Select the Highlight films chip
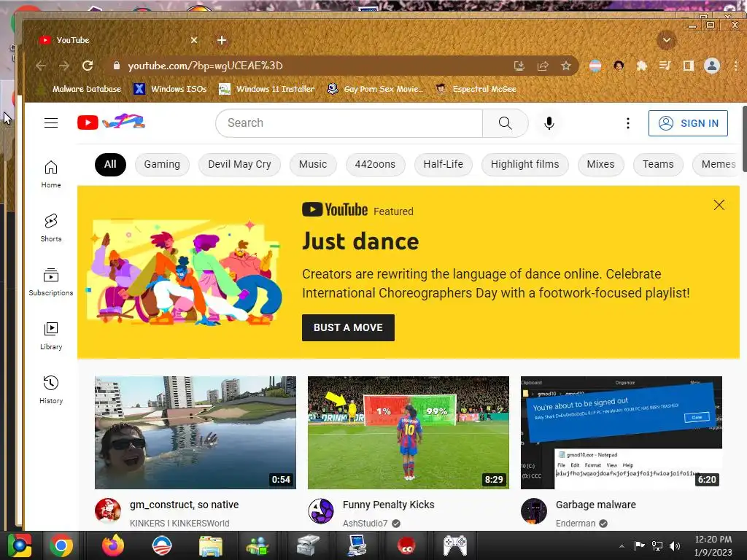Image resolution: width=747 pixels, height=560 pixels. (x=525, y=164)
